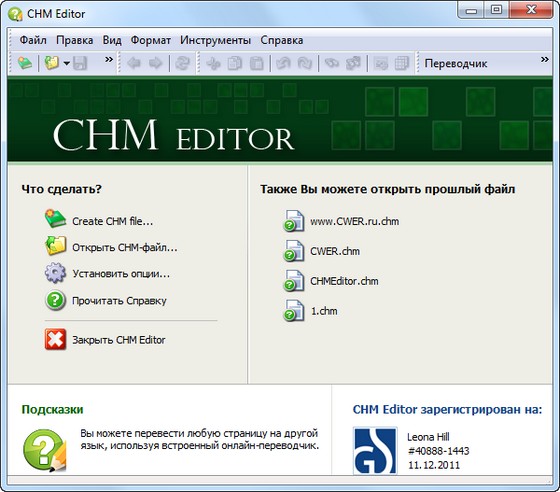The height and width of the screenshot is (492, 560).
Task: Click the Открыть CHM-файл... link
Action: (x=125, y=247)
